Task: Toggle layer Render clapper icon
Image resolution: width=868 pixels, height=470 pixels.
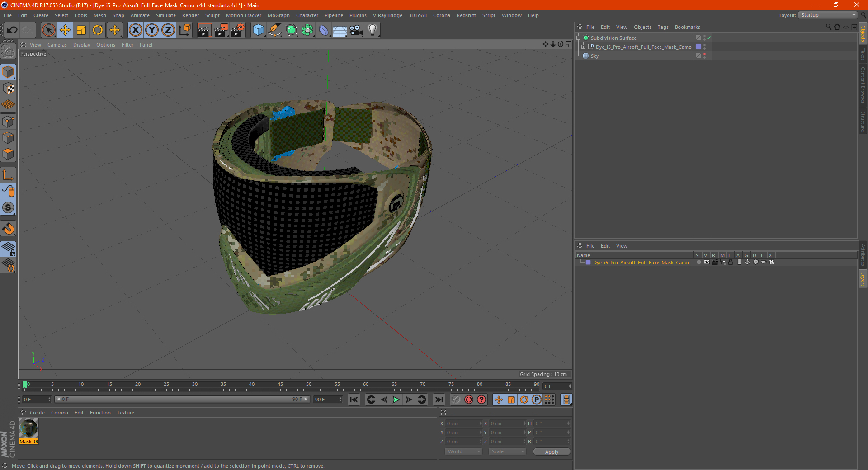Action: pos(715,263)
